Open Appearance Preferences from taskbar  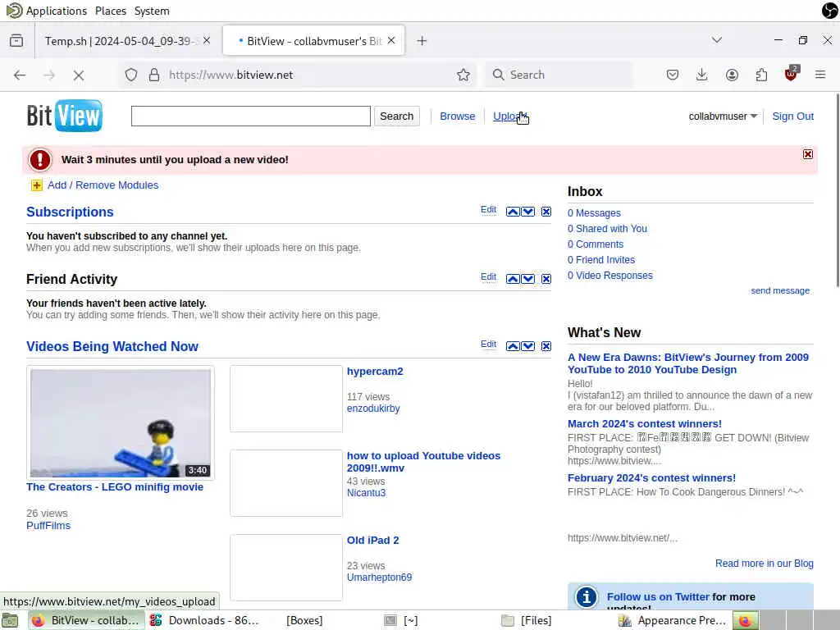click(674, 620)
